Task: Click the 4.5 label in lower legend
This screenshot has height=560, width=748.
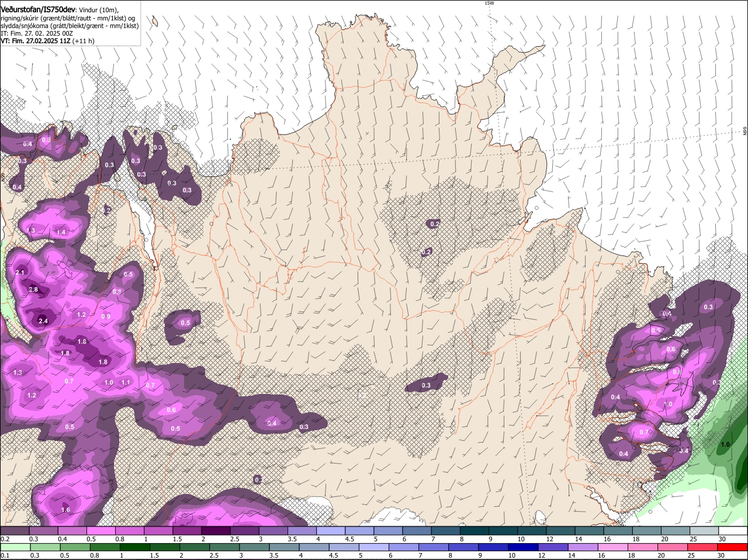Action: click(x=334, y=555)
